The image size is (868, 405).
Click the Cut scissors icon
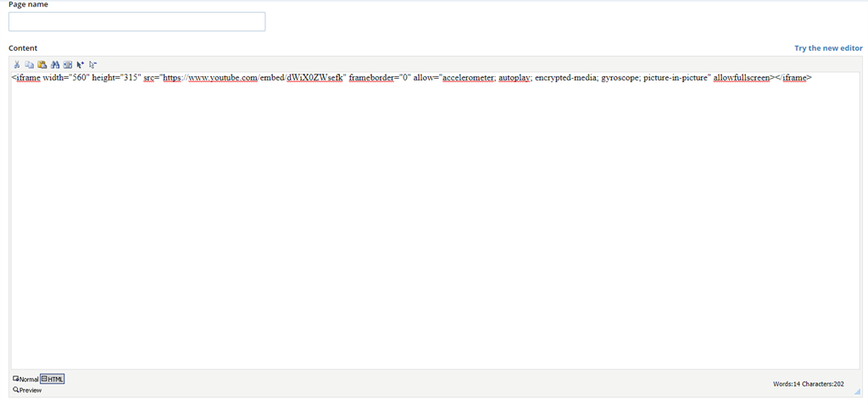tap(17, 64)
